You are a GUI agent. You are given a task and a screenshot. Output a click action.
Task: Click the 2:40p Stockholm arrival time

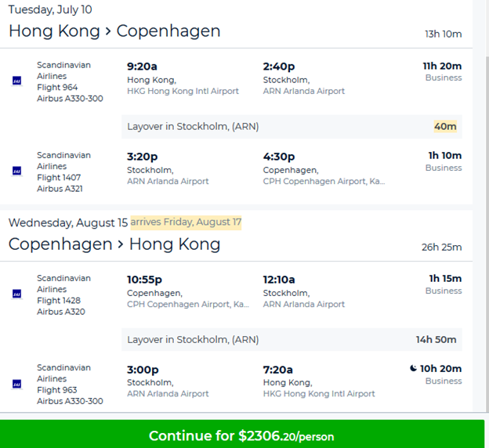click(x=279, y=67)
